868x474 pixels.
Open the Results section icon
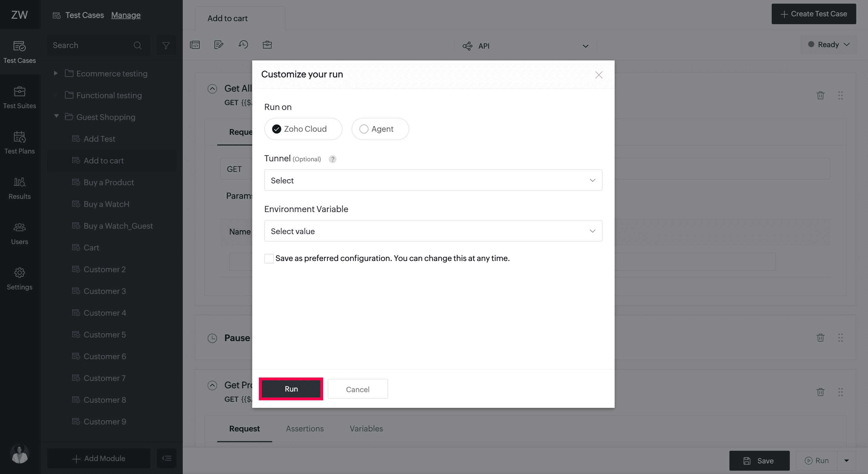[20, 182]
